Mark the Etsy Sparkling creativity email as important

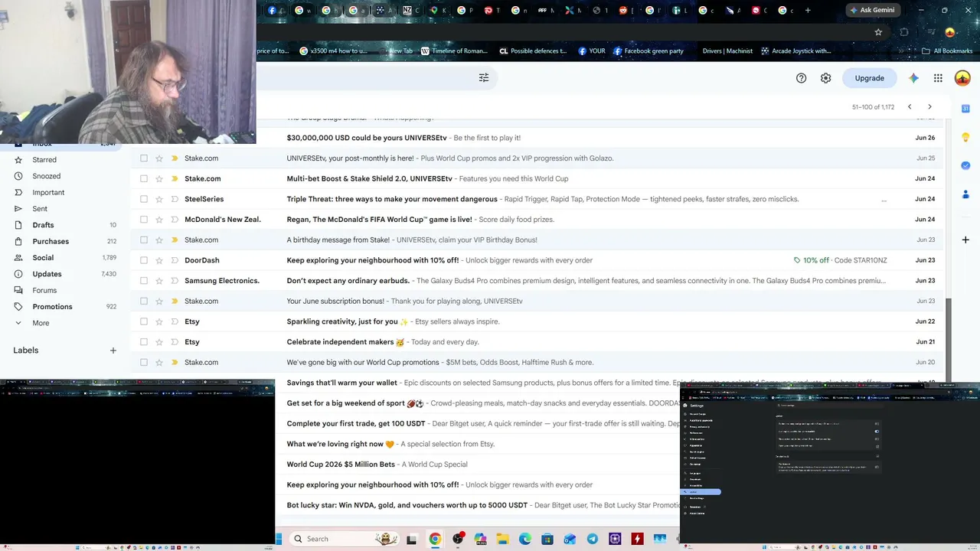point(175,321)
